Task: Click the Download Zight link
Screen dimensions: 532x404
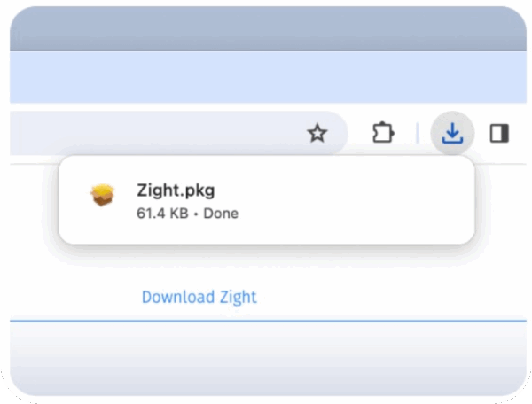Action: coord(199,297)
